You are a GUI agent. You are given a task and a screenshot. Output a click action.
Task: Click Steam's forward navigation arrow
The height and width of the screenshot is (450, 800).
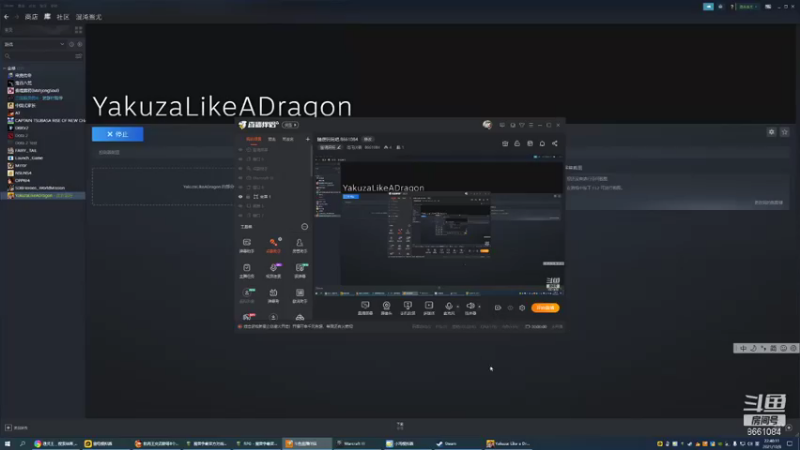click(16, 17)
